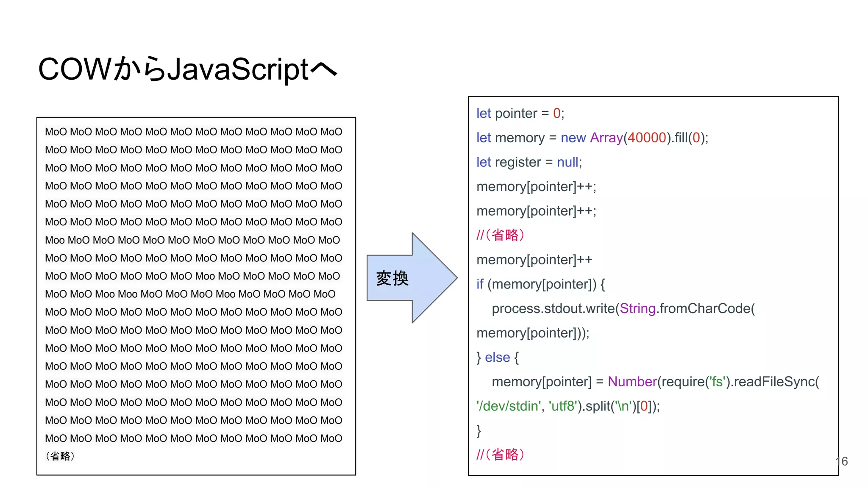Screen dimensions: 868x488
Task: Click the '} else {' line
Action: coord(498,358)
